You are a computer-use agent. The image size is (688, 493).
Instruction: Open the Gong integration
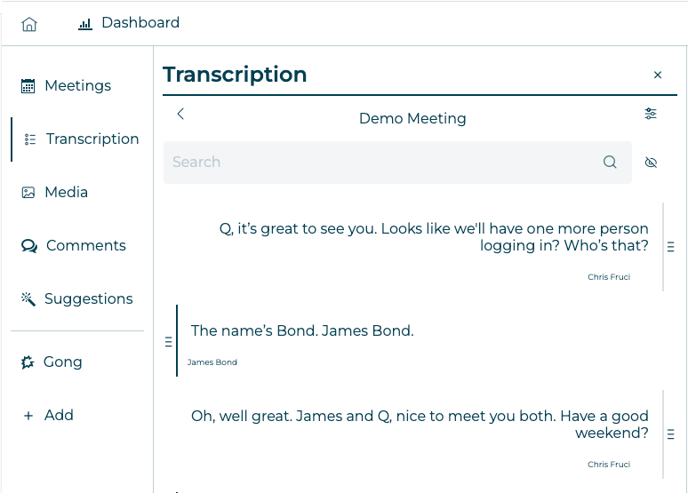52,362
